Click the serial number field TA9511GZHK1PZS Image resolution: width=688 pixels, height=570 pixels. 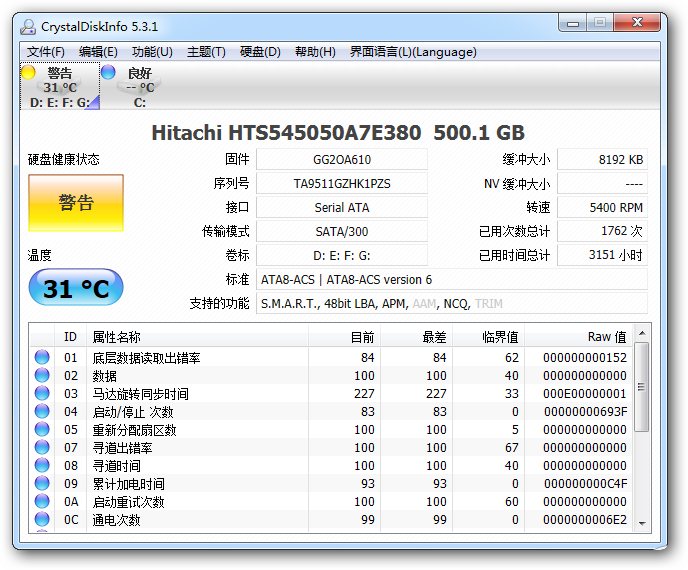point(342,183)
